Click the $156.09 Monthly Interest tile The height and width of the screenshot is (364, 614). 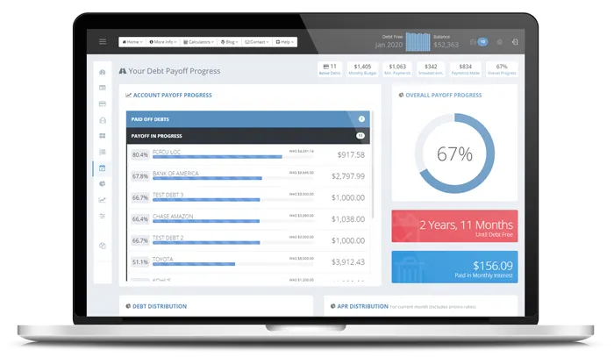(x=454, y=267)
